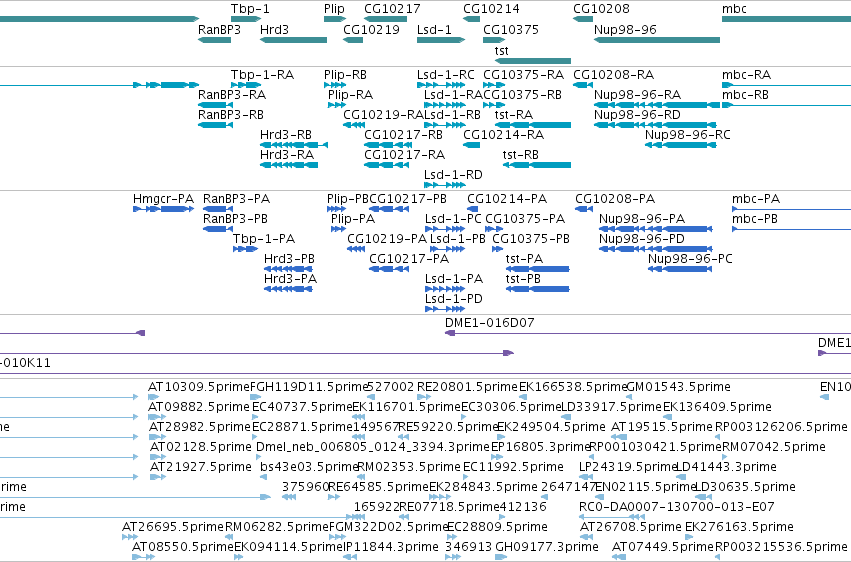851x562 pixels.
Task: Select the CG10375-RA transcript label
Action: point(523,74)
